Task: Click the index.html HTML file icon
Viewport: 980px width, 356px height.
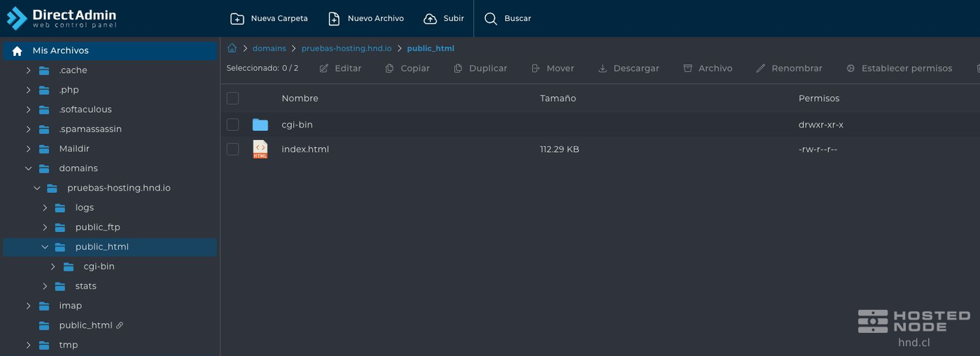Action: (260, 149)
